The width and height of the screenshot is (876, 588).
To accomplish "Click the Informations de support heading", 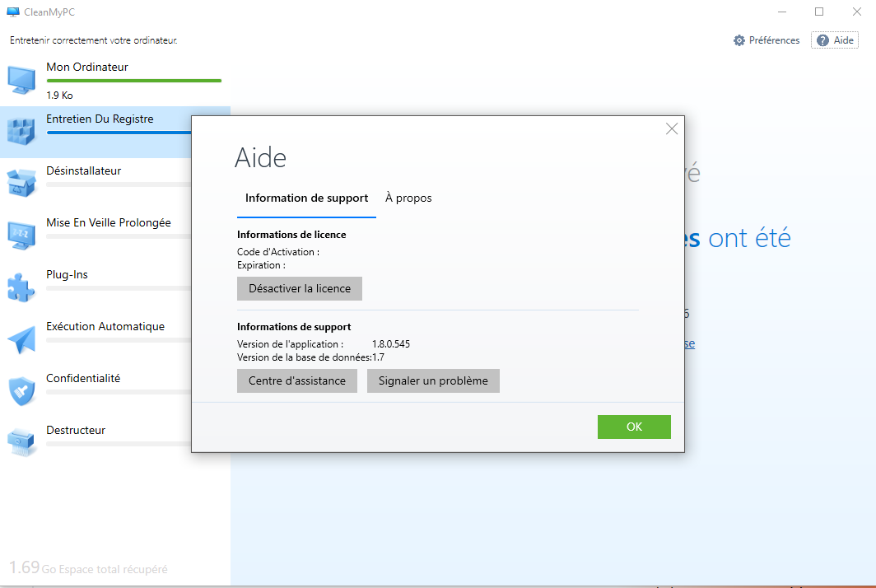I will tap(294, 327).
